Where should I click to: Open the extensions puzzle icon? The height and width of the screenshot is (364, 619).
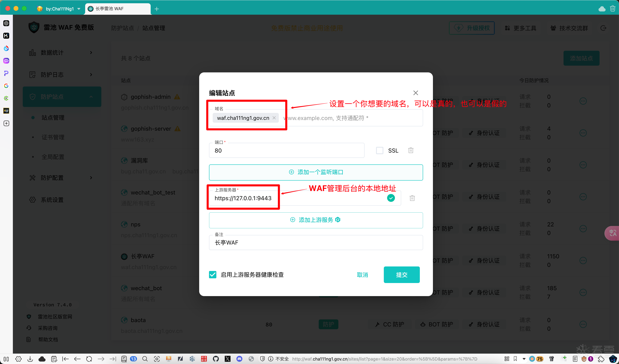[601, 359]
